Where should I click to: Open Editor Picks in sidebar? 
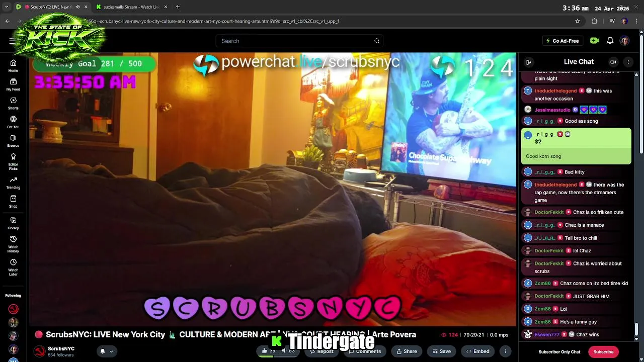[x=13, y=162]
